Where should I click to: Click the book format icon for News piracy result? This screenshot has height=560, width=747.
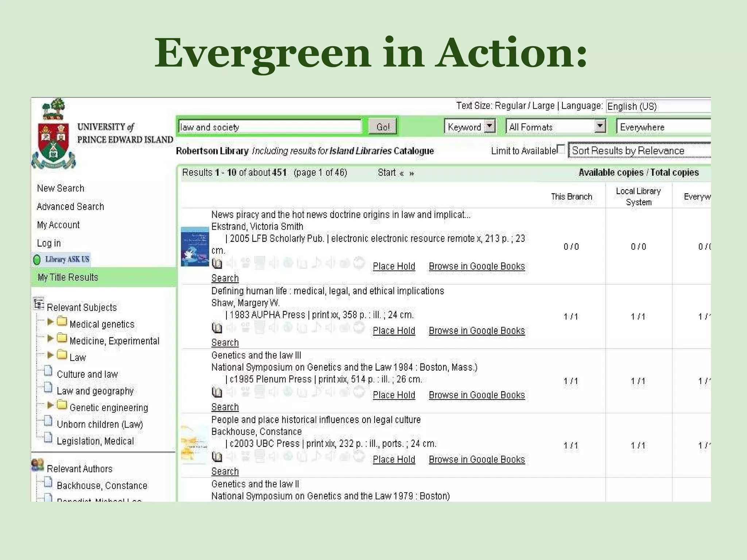(x=217, y=263)
